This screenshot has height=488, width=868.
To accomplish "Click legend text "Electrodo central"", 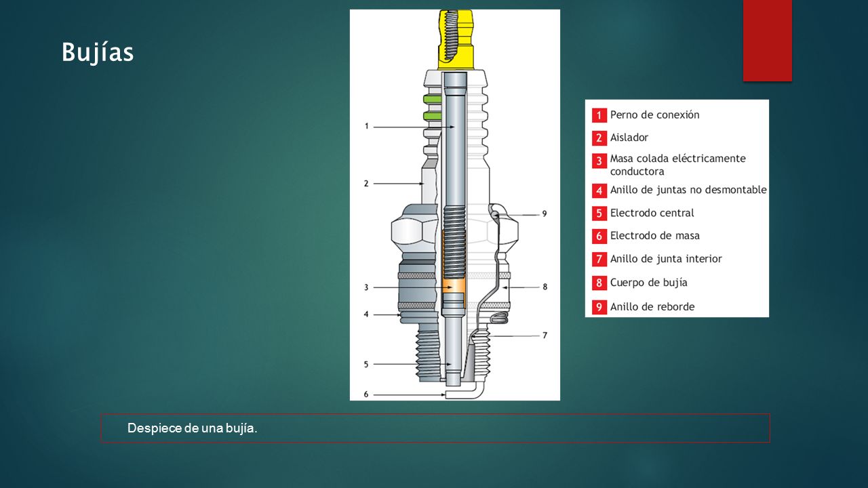I will pos(652,213).
